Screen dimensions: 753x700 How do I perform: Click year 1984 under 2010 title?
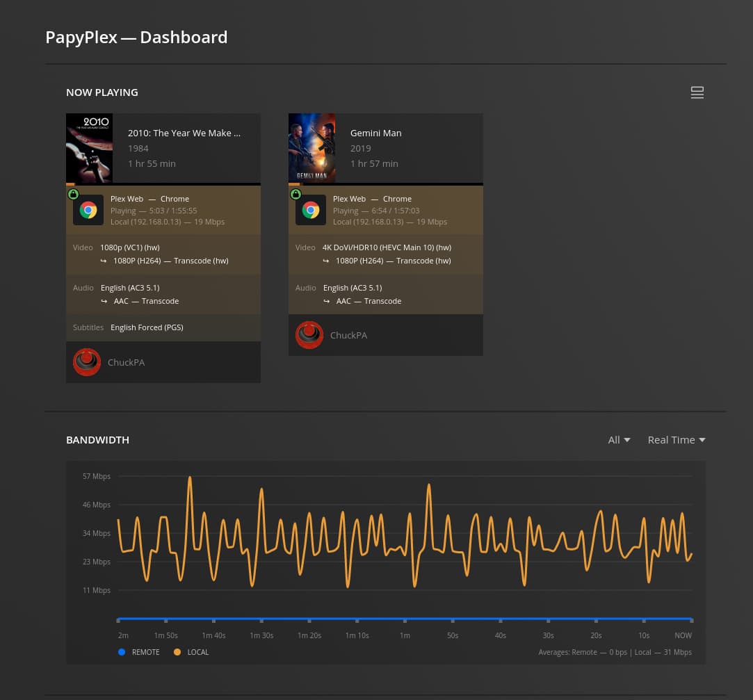138,148
